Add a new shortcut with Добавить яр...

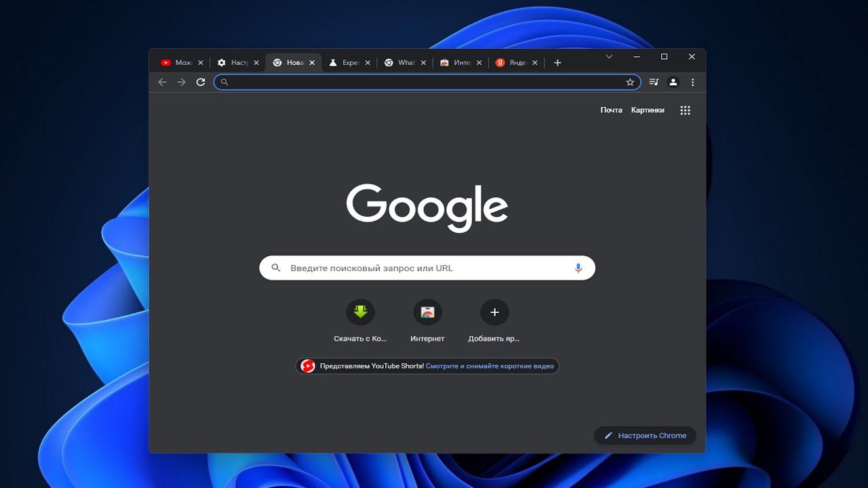[x=494, y=321]
